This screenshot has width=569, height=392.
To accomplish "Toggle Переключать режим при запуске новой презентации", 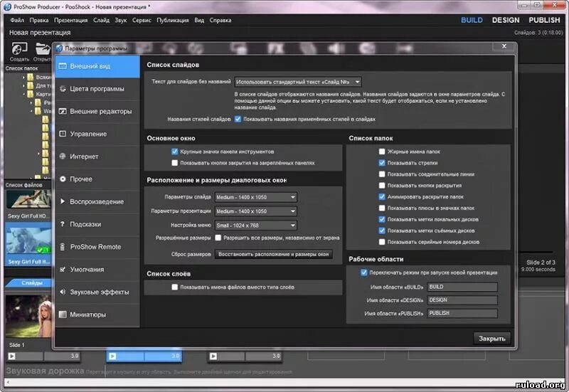I will (364, 272).
